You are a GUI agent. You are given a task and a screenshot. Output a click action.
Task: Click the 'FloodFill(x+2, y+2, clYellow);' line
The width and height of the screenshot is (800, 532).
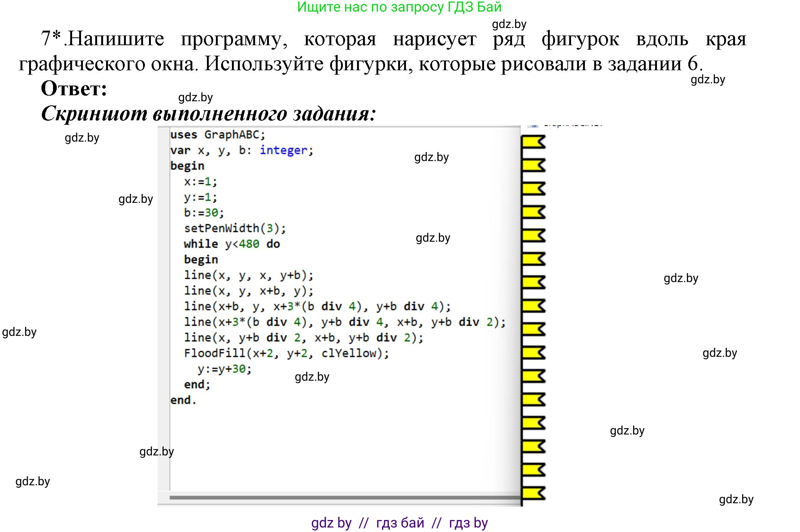click(286, 353)
